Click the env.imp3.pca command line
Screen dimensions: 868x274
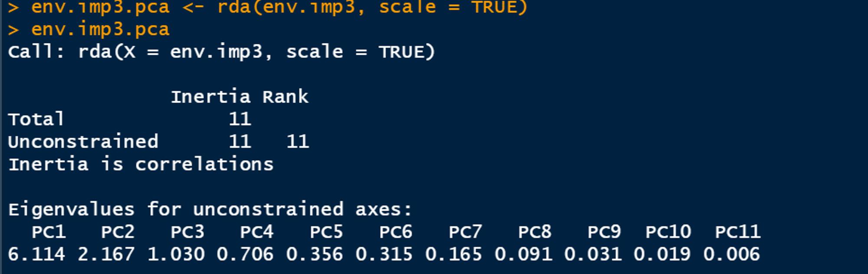point(89,30)
